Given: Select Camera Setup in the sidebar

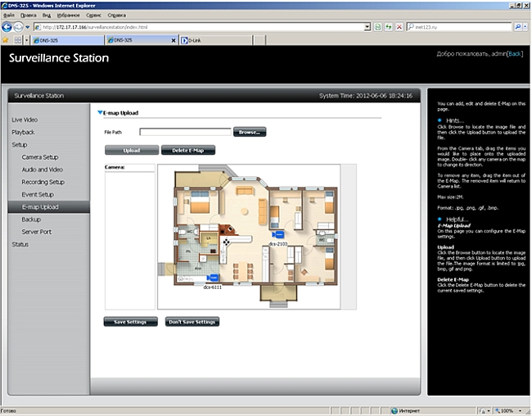Looking at the screenshot, I should (40, 157).
